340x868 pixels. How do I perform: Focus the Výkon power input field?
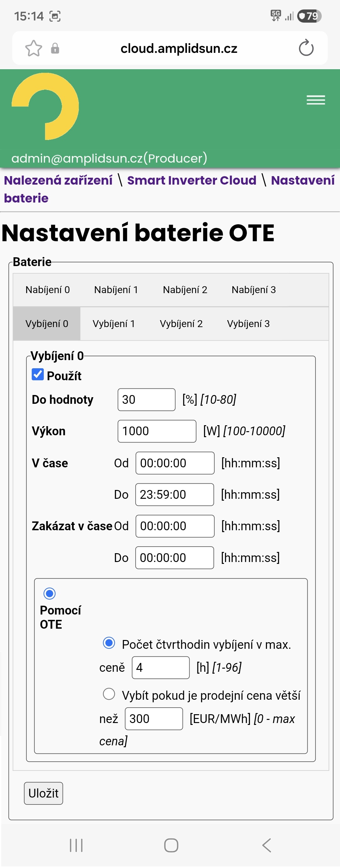[157, 431]
